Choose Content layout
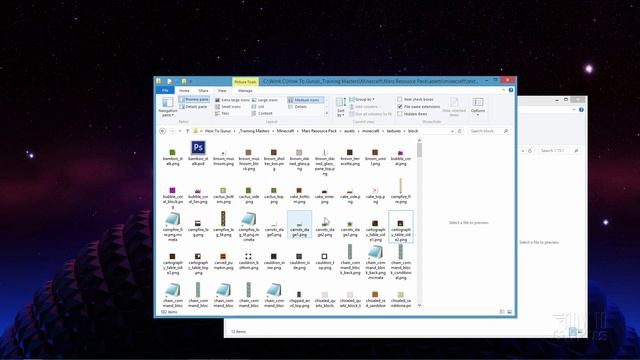This screenshot has height=360, width=640. pos(262,113)
